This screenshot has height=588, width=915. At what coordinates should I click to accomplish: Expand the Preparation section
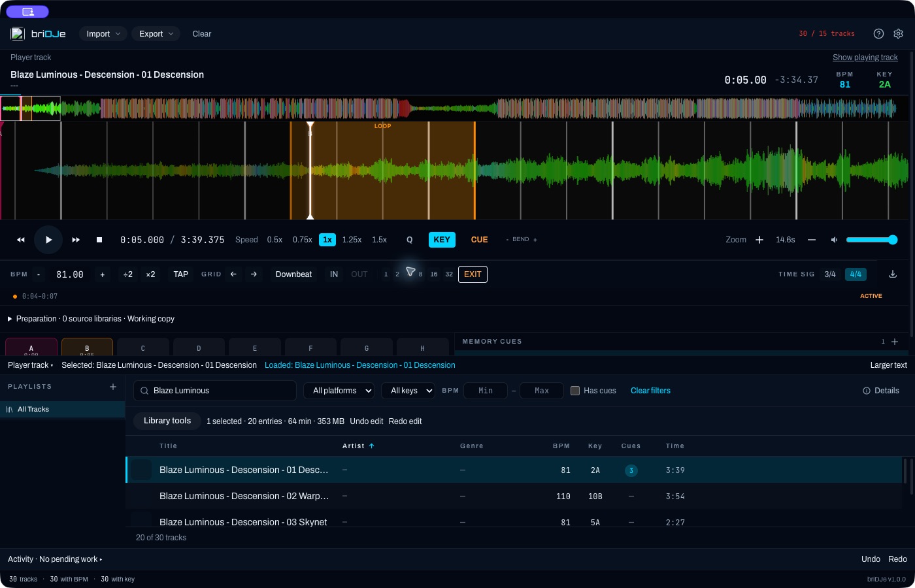[91, 319]
